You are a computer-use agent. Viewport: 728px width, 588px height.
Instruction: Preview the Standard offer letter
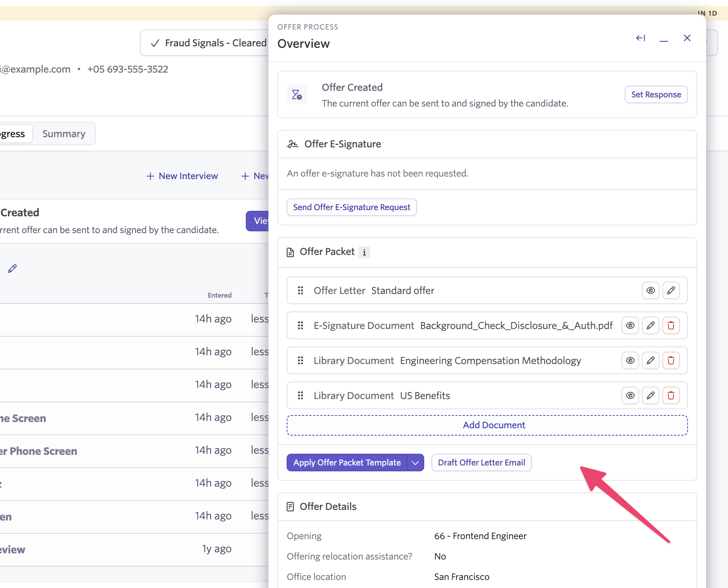point(651,290)
